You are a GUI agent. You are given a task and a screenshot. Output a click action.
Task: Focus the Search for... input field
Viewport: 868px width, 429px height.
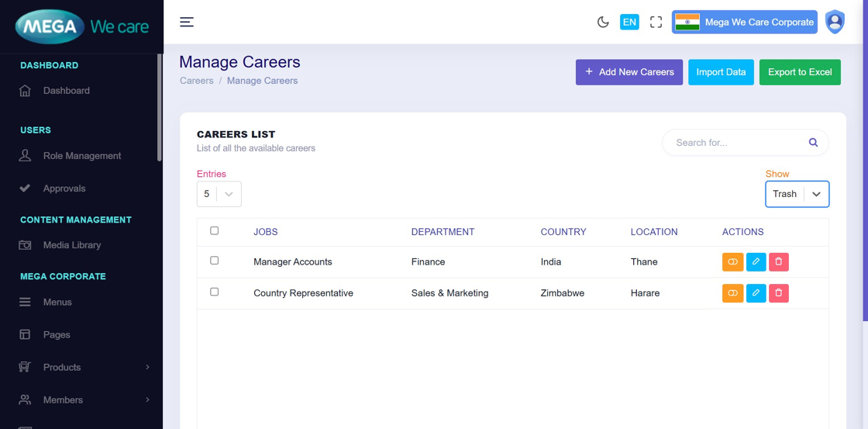click(x=736, y=143)
